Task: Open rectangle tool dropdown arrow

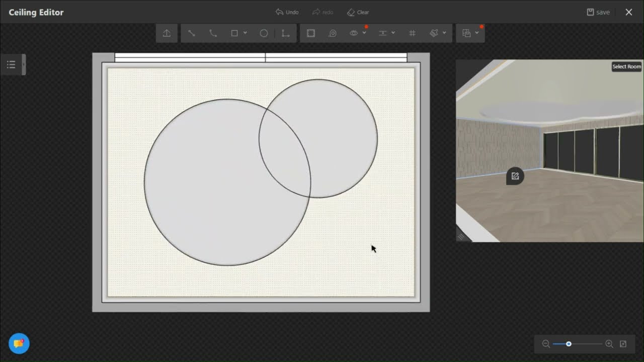Action: [x=245, y=33]
